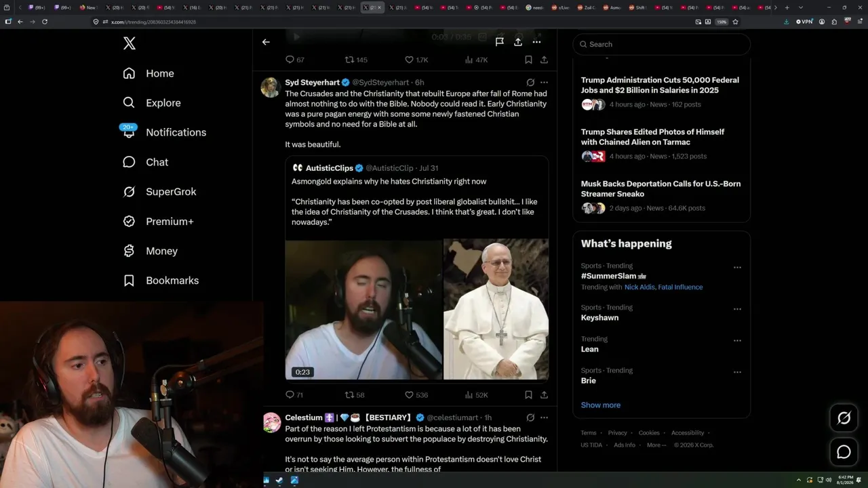The width and height of the screenshot is (868, 488).
Task: Bookmark the post with 47K views
Action: pos(528,60)
